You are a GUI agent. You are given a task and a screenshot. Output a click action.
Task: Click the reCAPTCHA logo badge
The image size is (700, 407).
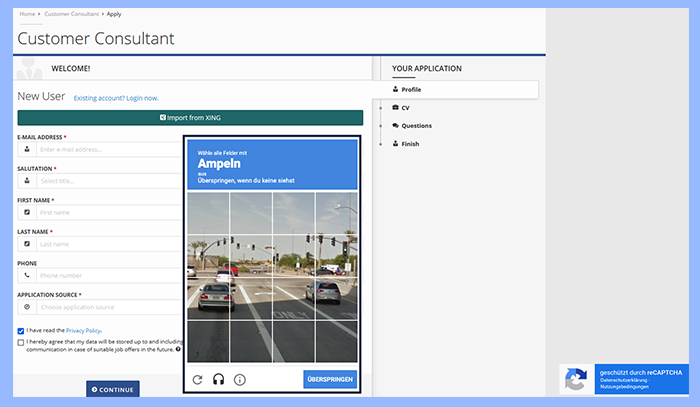pyautogui.click(x=576, y=379)
